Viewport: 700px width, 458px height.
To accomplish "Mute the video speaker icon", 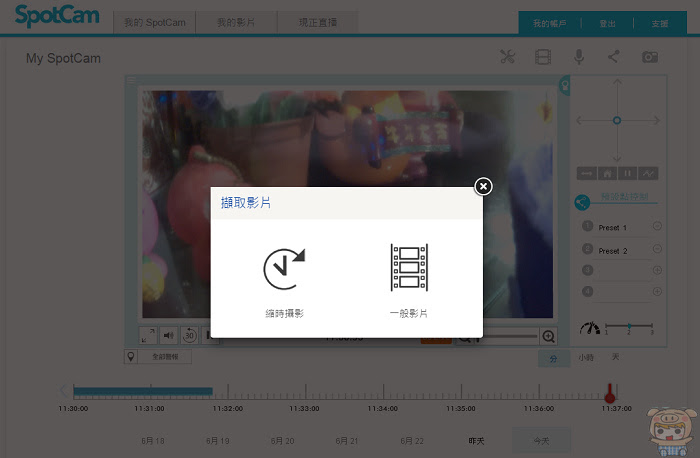I will pos(169,335).
